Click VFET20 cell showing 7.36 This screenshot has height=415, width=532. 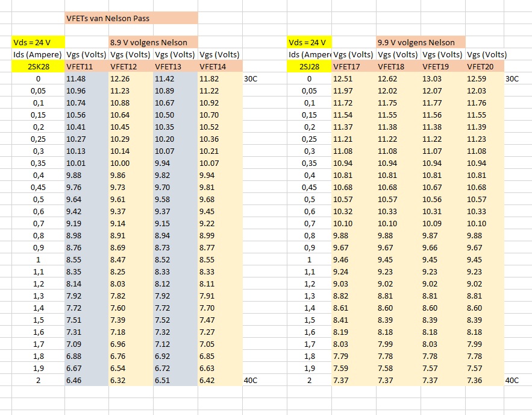485,381
